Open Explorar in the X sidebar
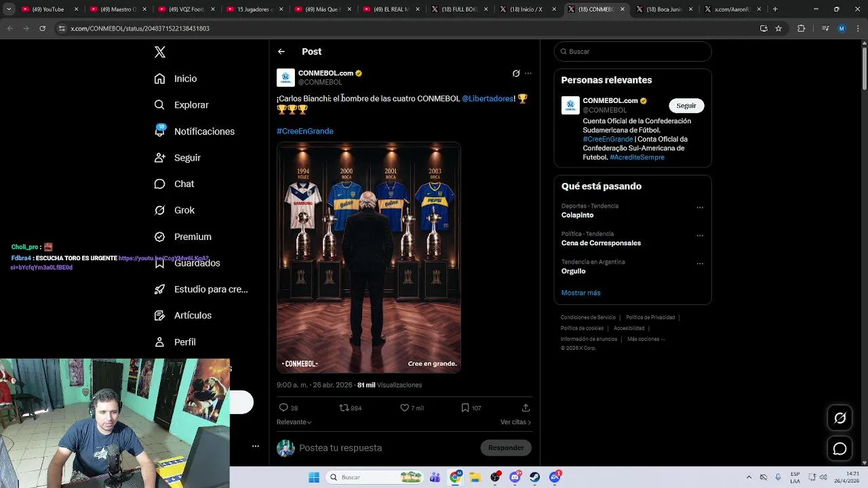868x488 pixels. coord(182,105)
